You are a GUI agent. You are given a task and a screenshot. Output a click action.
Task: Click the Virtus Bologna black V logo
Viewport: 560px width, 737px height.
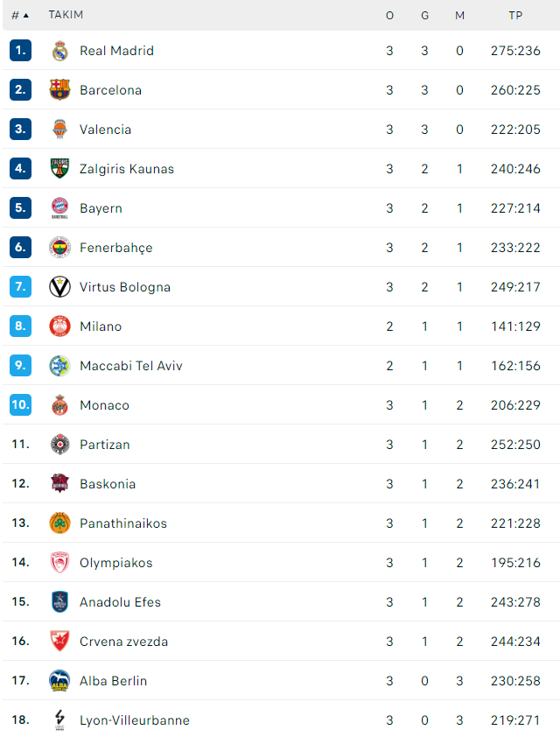(x=59, y=287)
